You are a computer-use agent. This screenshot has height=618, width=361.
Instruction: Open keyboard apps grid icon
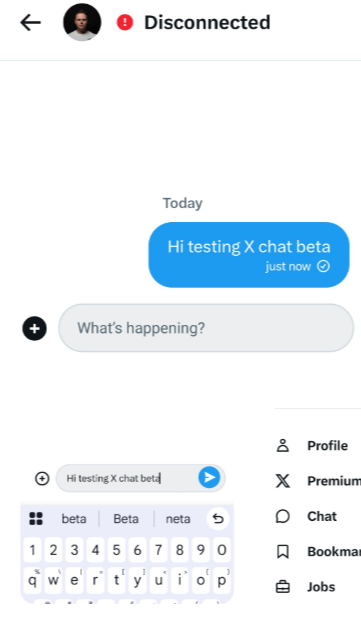click(x=36, y=519)
